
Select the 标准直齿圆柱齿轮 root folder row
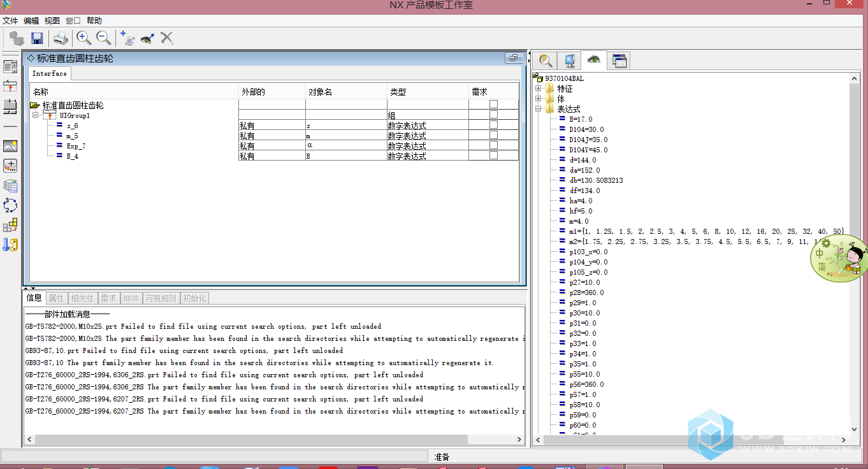click(73, 105)
